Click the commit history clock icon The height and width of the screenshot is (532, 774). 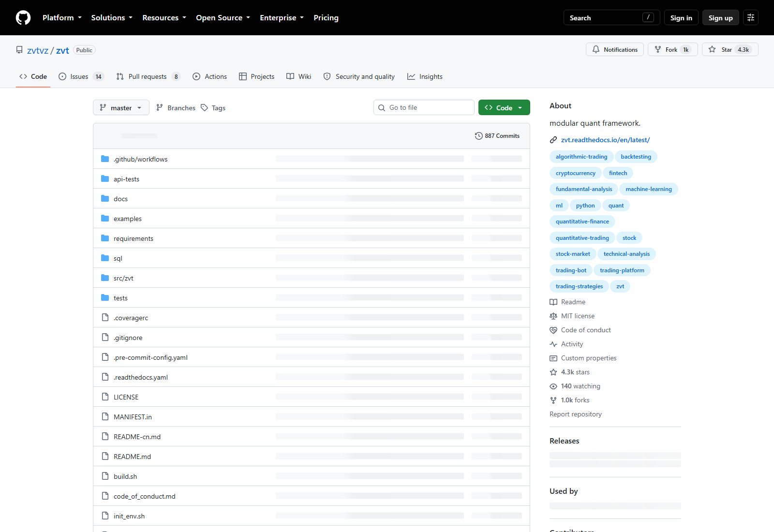(x=479, y=136)
